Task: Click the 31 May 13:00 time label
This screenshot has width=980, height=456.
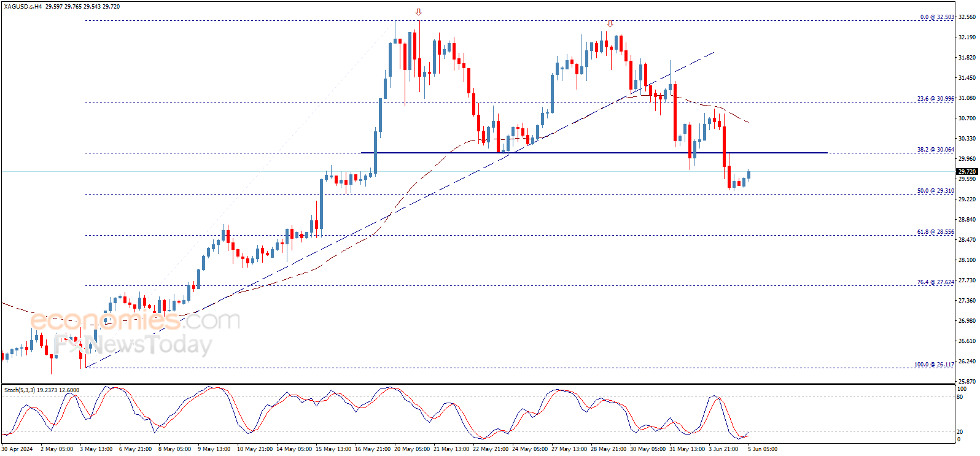Action: pos(687,449)
